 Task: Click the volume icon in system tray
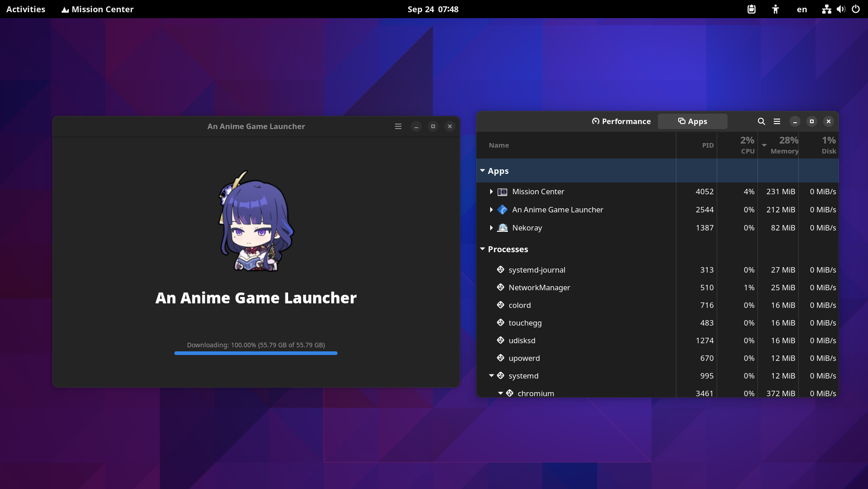click(x=841, y=9)
